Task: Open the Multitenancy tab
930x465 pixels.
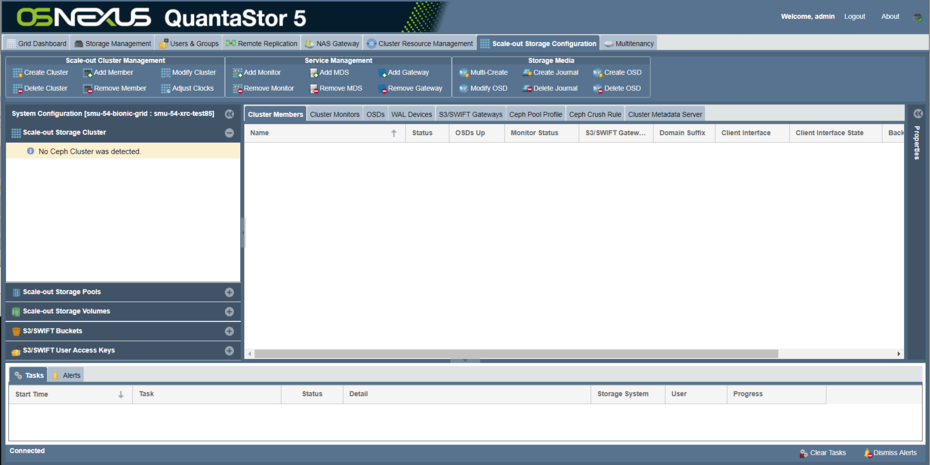Action: pyautogui.click(x=629, y=43)
